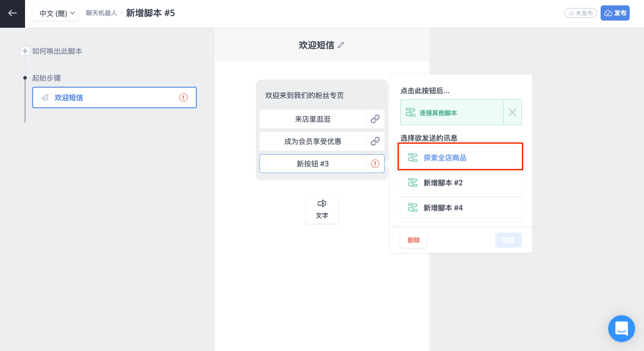Open 聊天机器人 breadcrumb link
The width and height of the screenshot is (644, 351).
102,13
